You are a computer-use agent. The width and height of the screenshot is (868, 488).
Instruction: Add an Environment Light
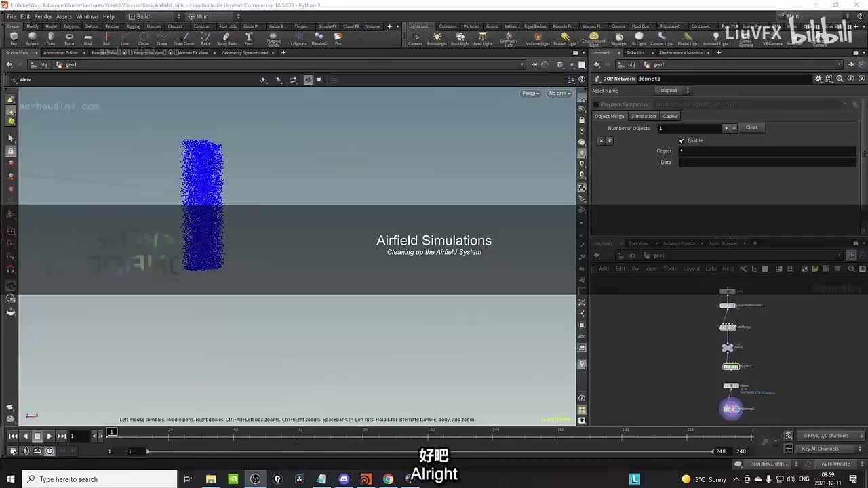(593, 39)
